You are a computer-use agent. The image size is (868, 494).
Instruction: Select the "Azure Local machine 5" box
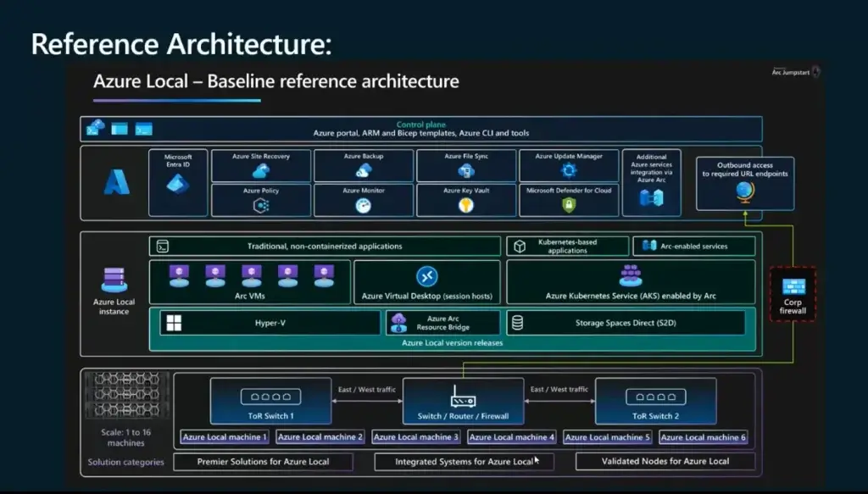(x=607, y=437)
